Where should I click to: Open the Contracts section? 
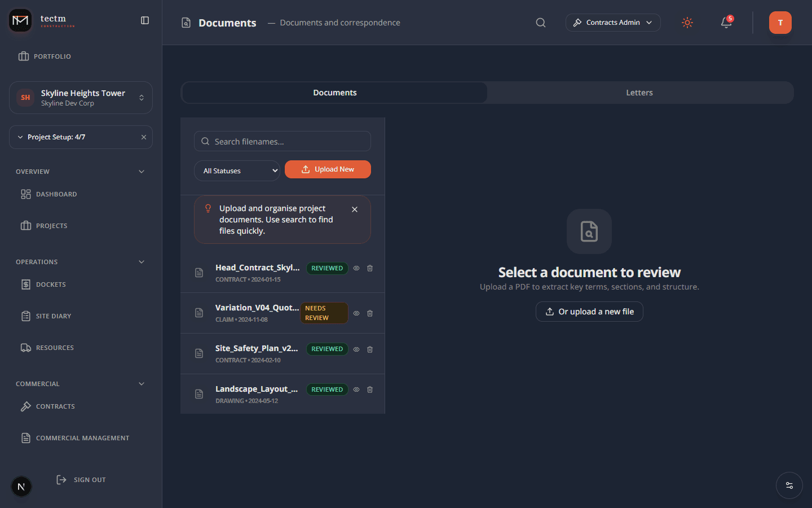pos(55,406)
